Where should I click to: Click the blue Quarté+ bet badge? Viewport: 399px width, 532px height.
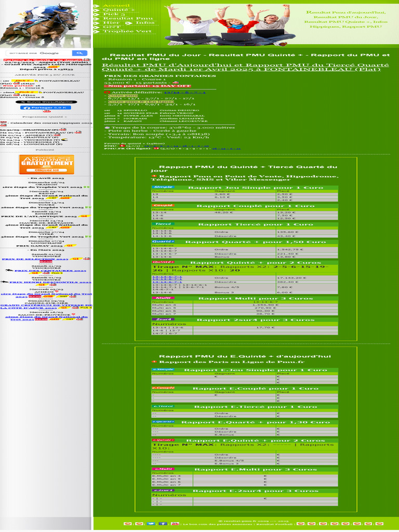[x=163, y=242]
